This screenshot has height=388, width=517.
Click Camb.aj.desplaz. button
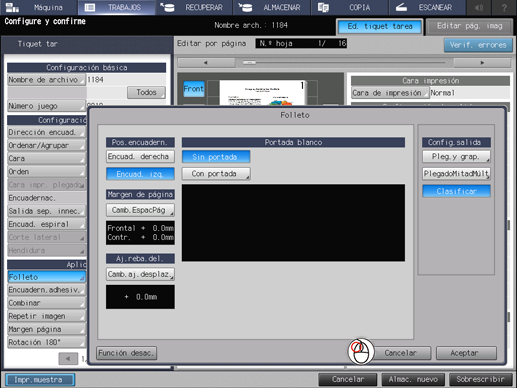(140, 274)
